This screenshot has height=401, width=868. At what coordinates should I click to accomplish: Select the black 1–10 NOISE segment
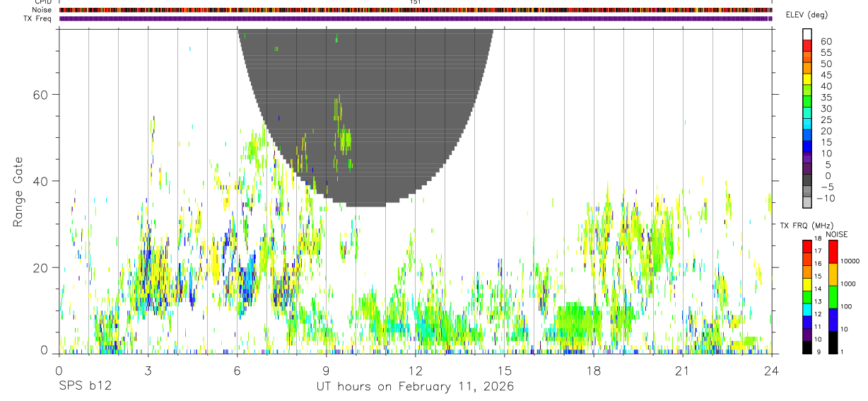[833, 342]
